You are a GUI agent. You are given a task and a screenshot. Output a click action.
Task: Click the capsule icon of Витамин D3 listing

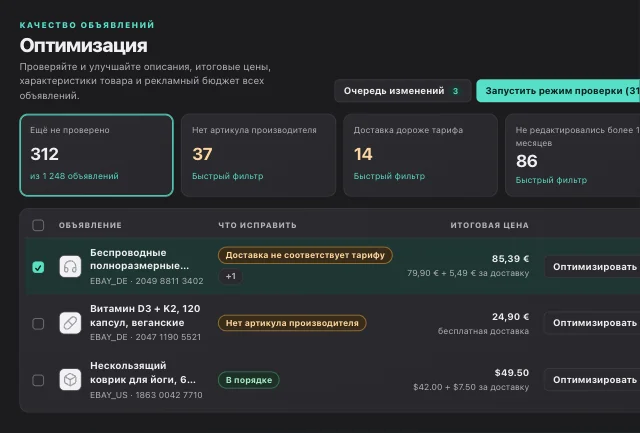[70, 323]
